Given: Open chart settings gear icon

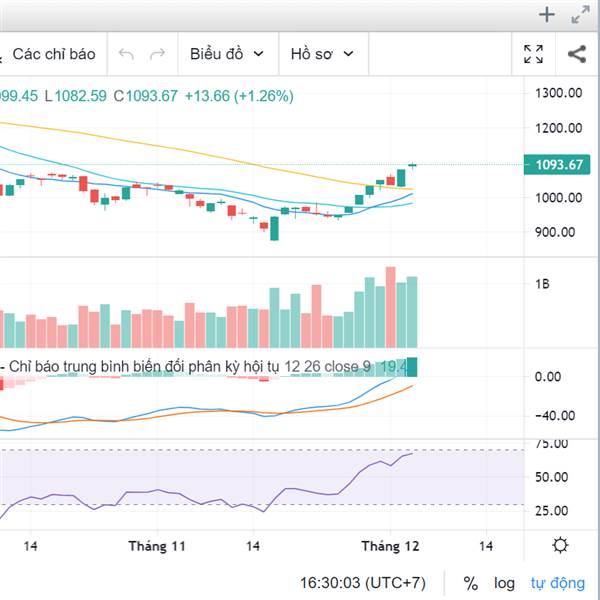Looking at the screenshot, I should pos(560,545).
